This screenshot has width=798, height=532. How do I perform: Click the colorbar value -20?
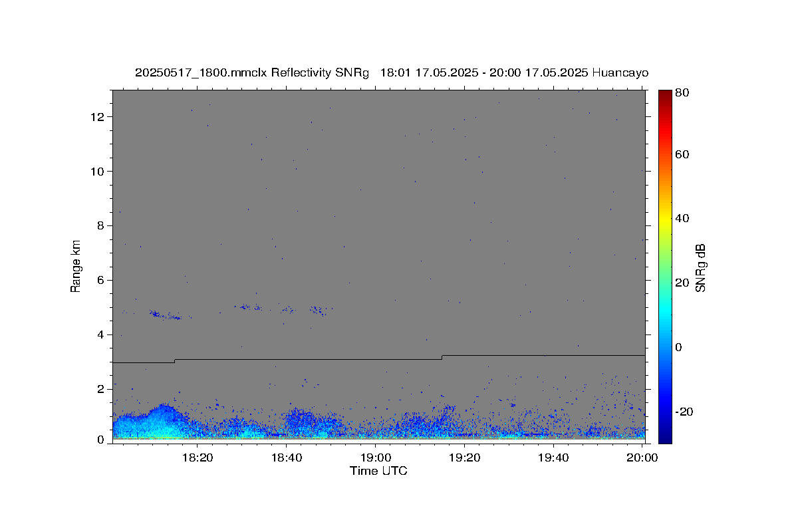[x=684, y=412]
